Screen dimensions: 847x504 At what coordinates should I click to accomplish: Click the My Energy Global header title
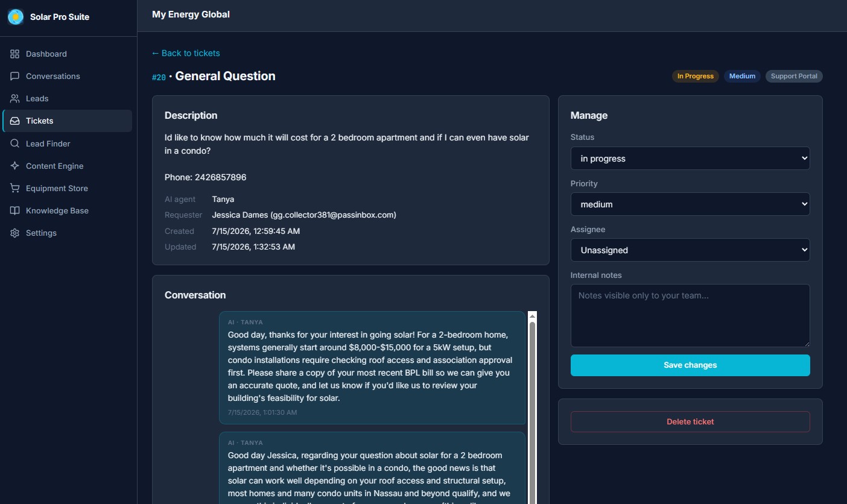(x=191, y=14)
